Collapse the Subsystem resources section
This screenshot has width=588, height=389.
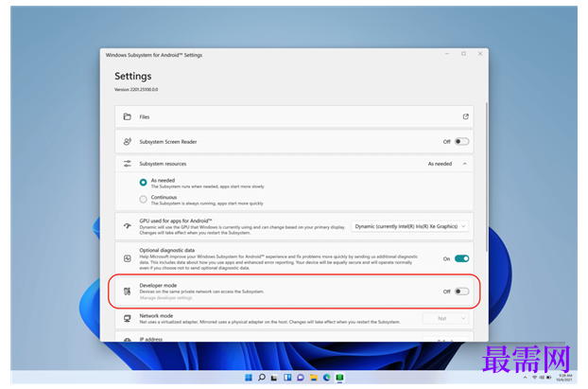tap(464, 164)
